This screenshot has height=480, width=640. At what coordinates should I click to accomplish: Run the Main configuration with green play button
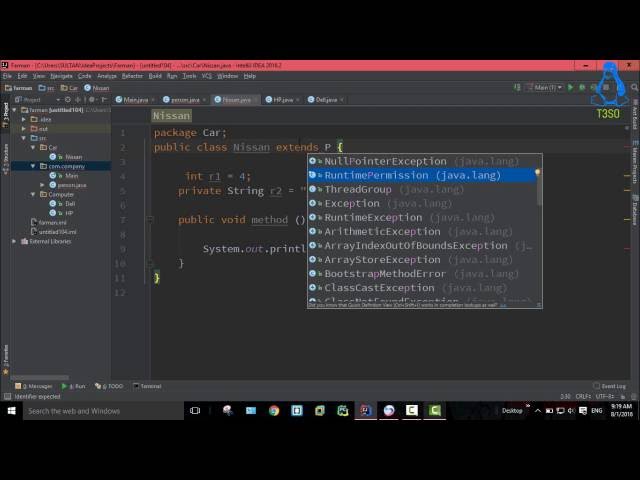tap(571, 87)
